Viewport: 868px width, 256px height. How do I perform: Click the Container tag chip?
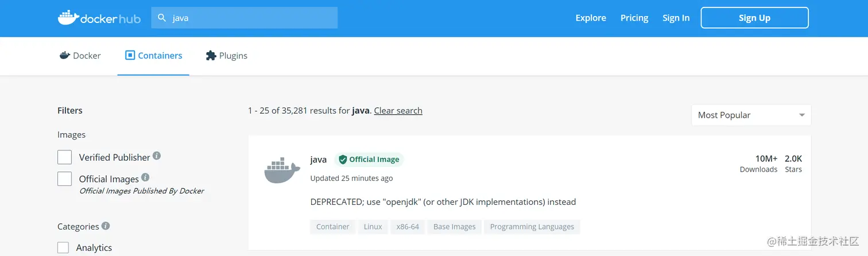[x=332, y=227]
